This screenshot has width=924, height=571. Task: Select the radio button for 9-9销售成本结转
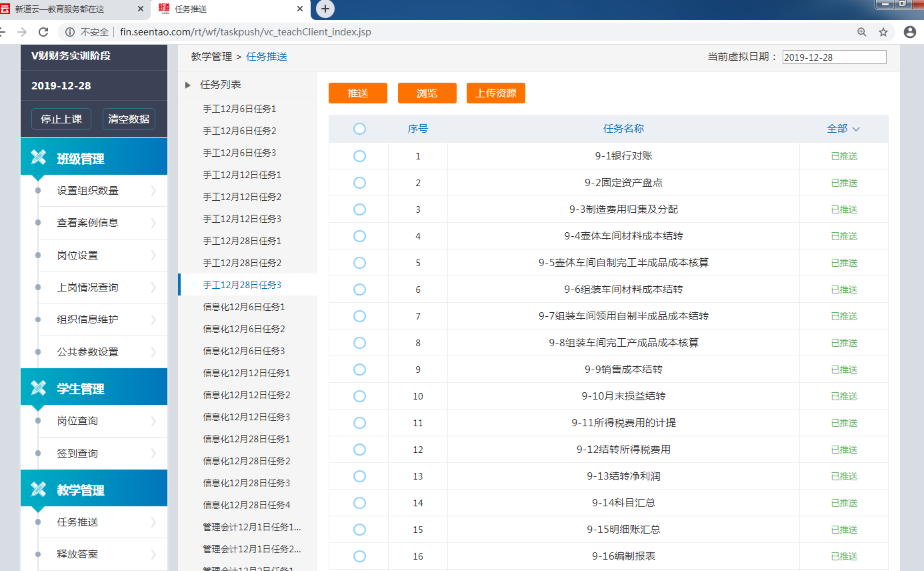359,369
